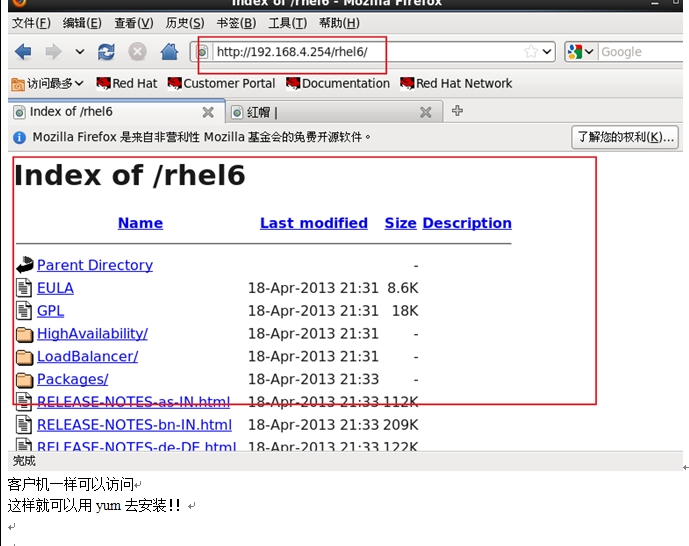Sort listing by Description column
The width and height of the screenshot is (689, 546).
467,223
